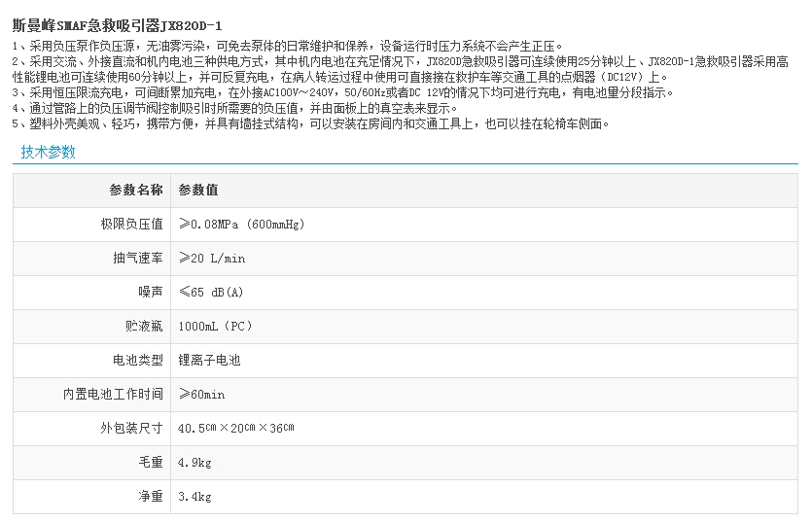Click the ≥0.08MPa (600mmHg) value cell

[242, 224]
